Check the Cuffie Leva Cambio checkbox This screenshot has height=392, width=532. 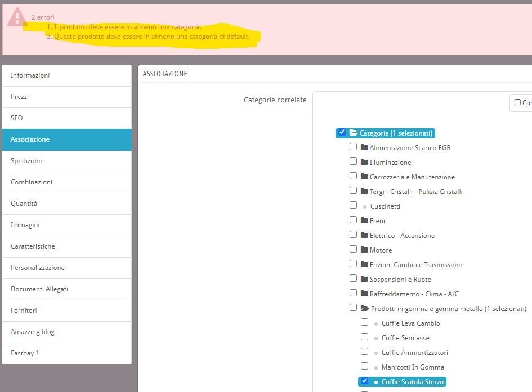tap(364, 322)
